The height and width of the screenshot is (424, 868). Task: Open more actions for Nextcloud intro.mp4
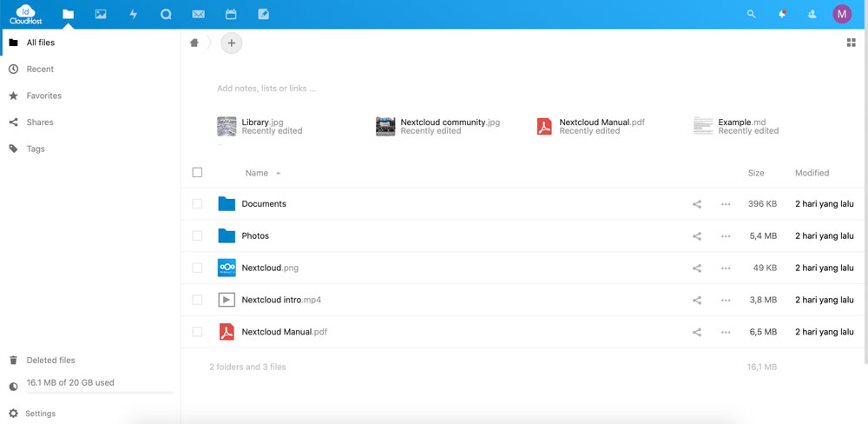pos(726,301)
